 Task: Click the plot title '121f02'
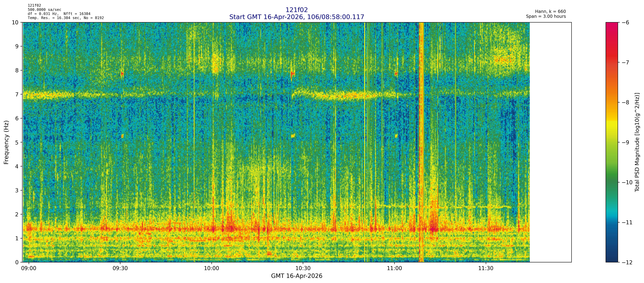tap(297, 10)
